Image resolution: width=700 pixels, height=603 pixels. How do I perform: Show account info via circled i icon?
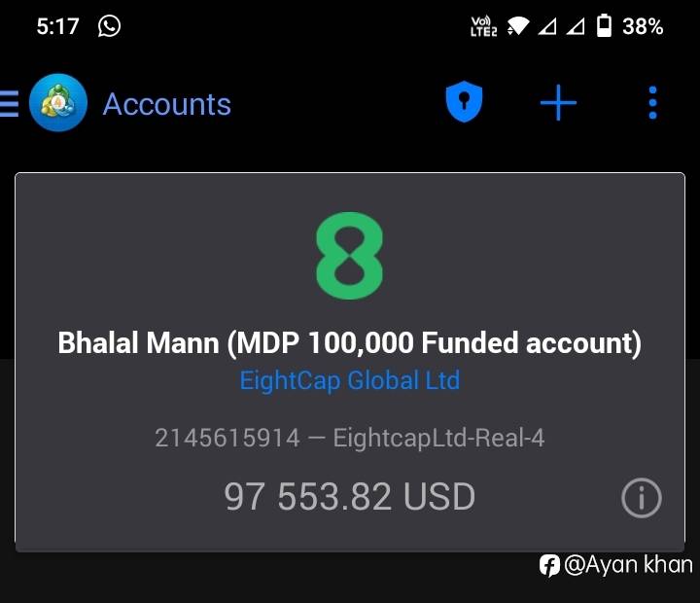coord(641,498)
